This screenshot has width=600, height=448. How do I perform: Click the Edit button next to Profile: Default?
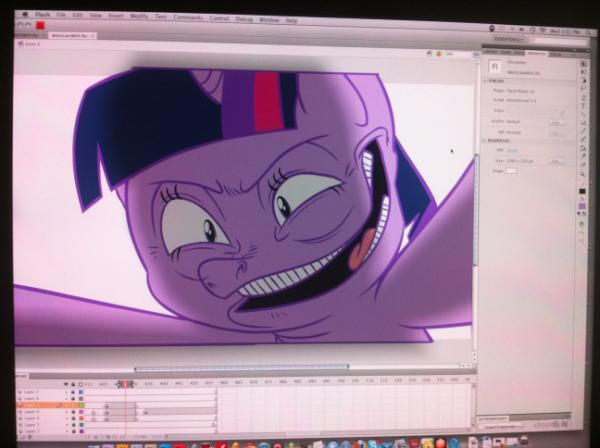tap(557, 122)
